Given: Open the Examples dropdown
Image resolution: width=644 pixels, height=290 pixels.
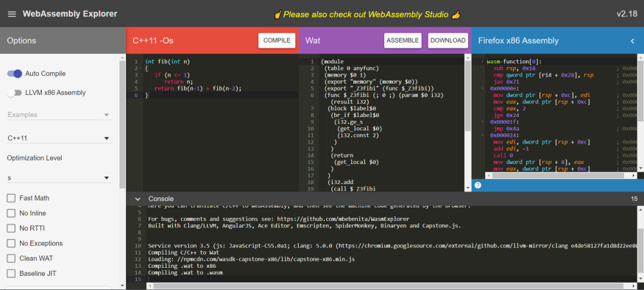Looking at the screenshot, I should [60, 115].
